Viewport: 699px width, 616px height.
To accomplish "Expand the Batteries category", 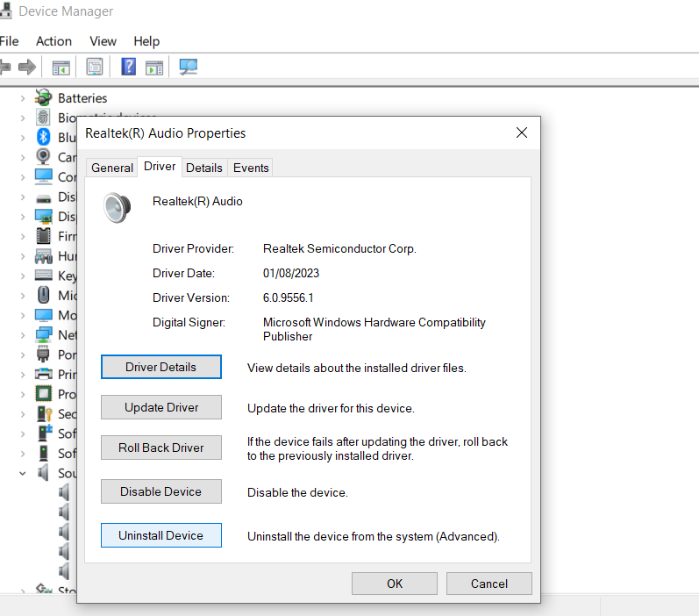I will point(22,98).
